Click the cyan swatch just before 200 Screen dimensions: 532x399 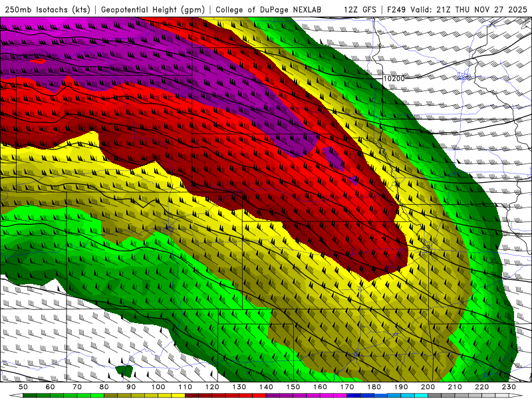coord(421,395)
